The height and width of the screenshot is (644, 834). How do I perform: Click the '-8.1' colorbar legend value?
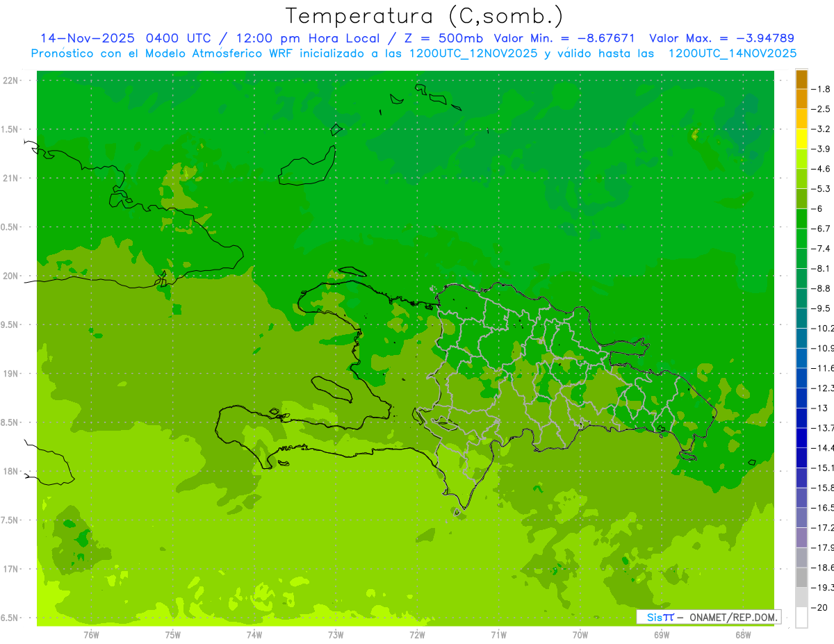point(821,268)
